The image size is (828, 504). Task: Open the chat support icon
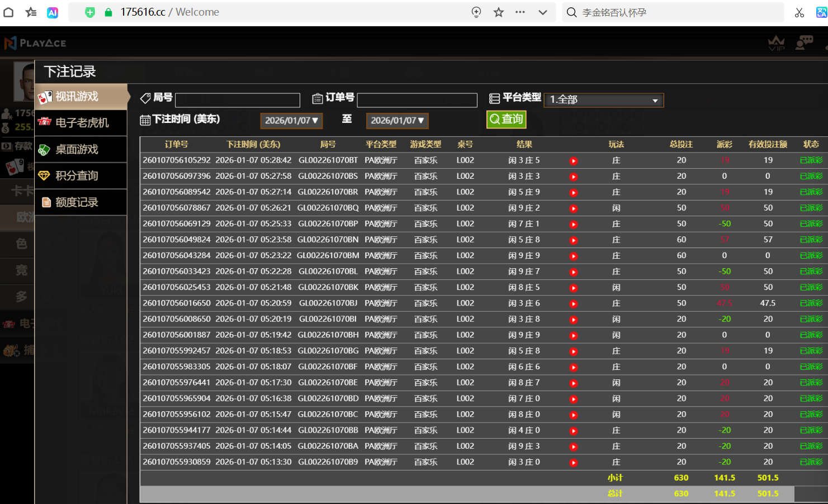pos(804,43)
